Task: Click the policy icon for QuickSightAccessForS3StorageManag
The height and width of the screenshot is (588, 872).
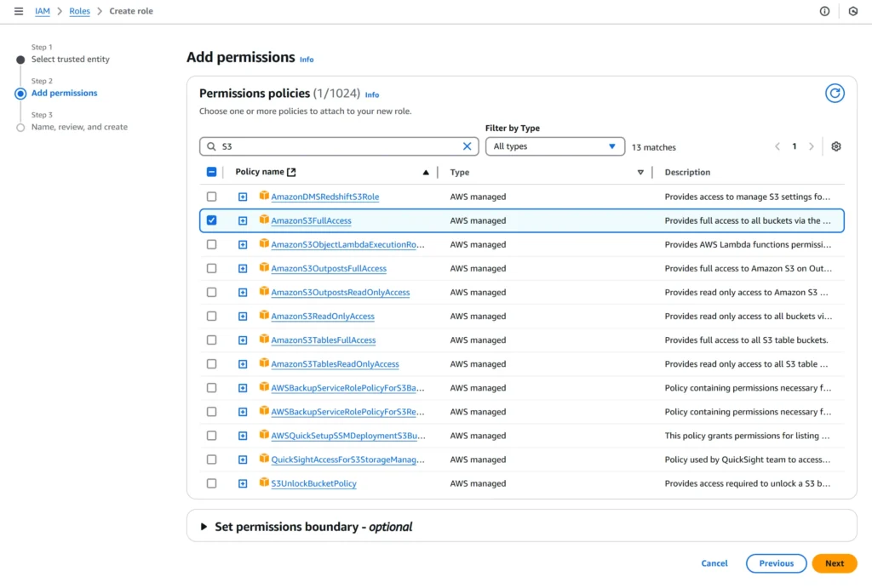Action: (x=264, y=459)
